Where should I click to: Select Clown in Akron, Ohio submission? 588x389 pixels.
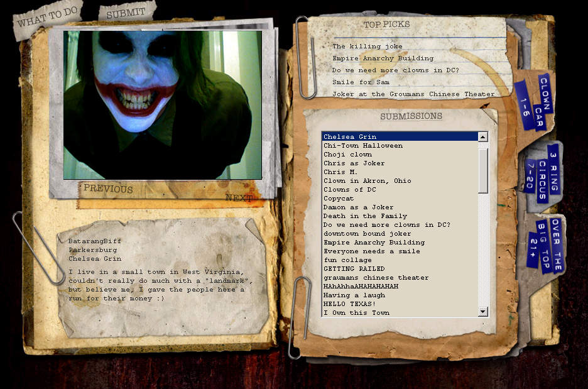coord(400,181)
